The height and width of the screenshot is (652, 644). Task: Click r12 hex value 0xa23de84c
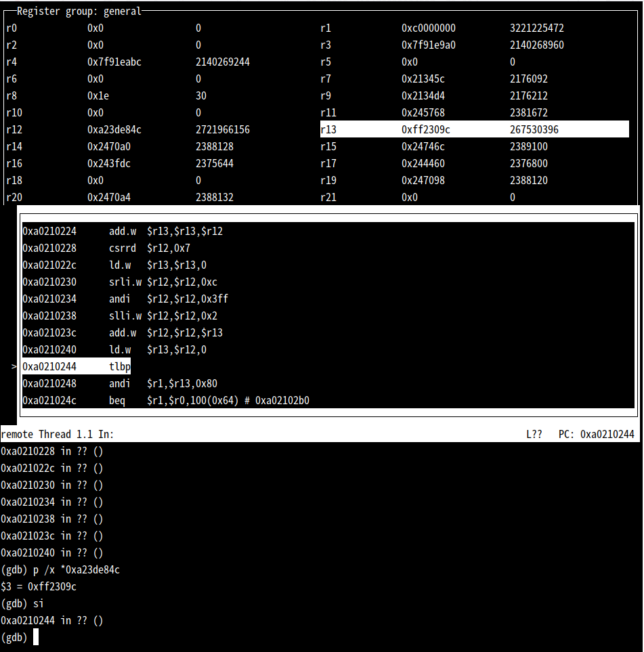(x=114, y=130)
